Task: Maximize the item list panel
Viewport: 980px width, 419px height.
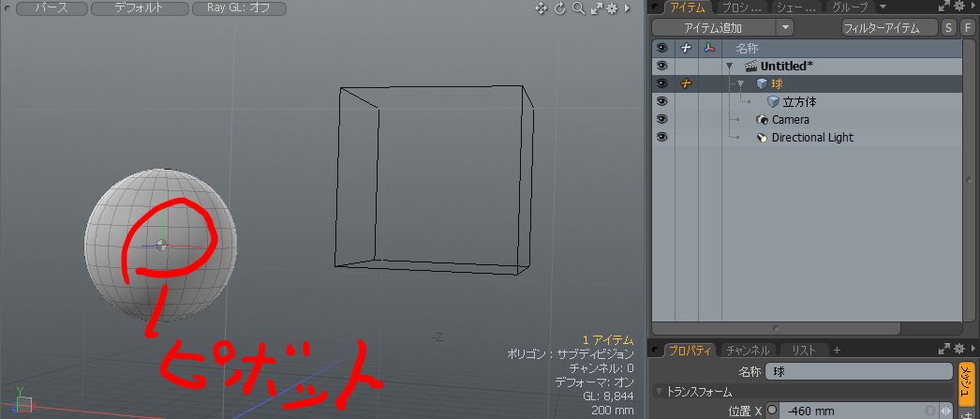Action: point(943,7)
